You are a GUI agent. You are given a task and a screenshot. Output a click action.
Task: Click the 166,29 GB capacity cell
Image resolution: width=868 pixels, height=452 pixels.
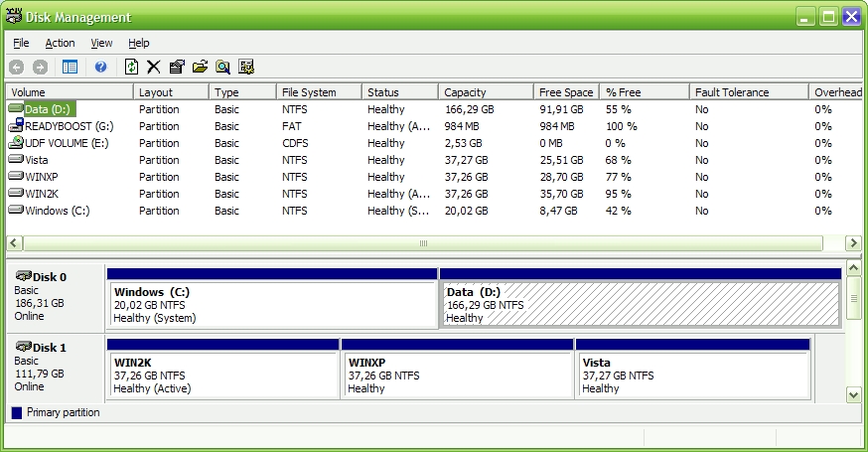(469, 109)
